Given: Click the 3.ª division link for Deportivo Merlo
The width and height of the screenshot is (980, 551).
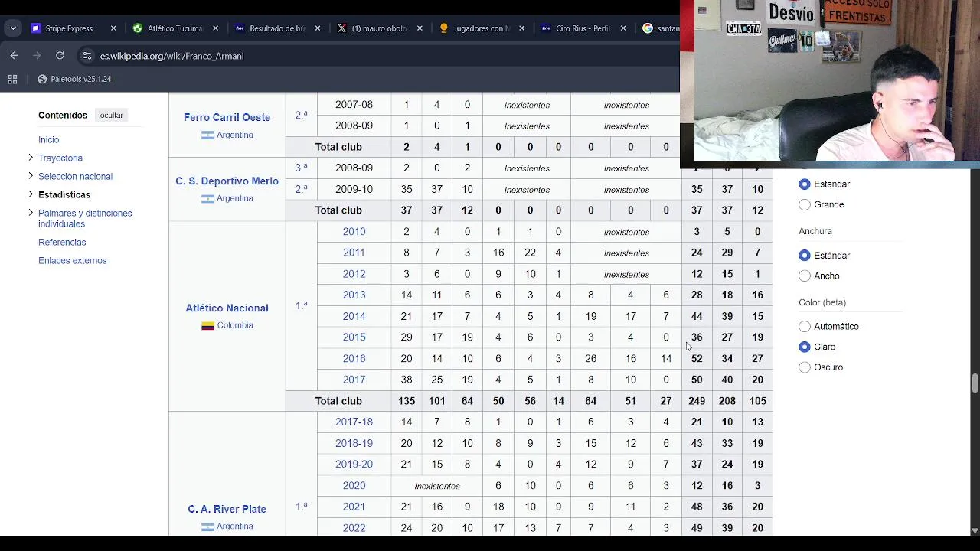Looking at the screenshot, I should pyautogui.click(x=302, y=168).
